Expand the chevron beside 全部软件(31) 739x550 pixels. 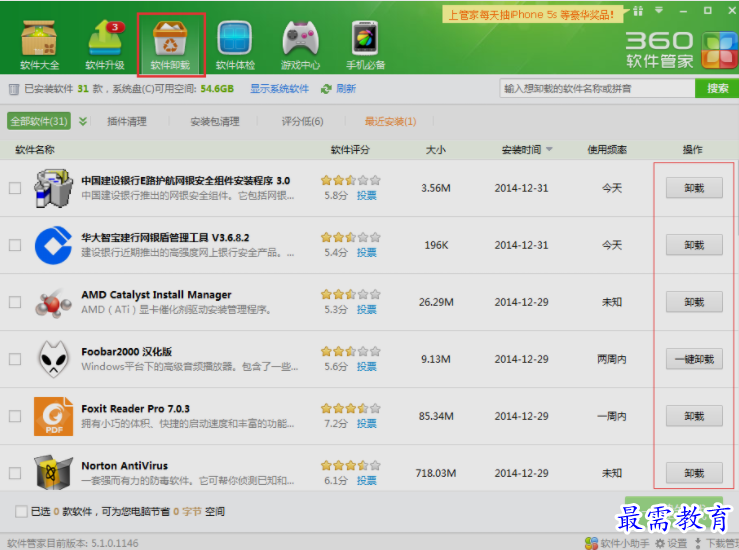point(83,122)
